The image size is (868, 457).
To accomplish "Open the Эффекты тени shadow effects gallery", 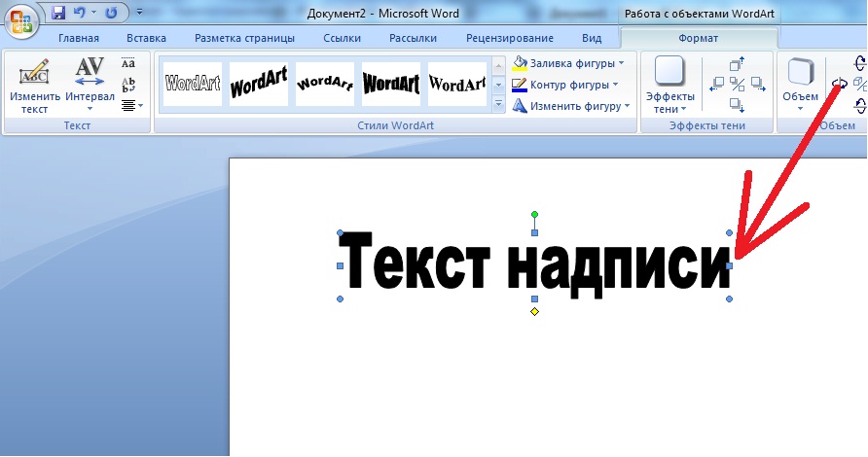I will (x=669, y=85).
